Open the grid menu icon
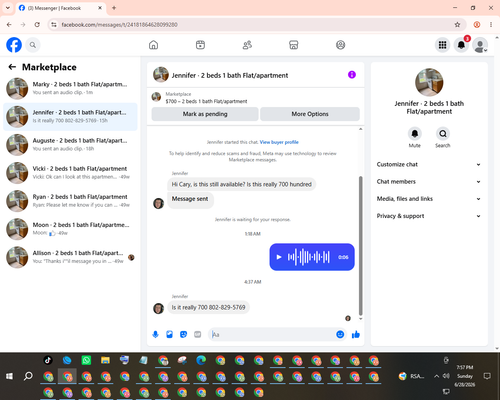The image size is (500, 400). pyautogui.click(x=442, y=45)
